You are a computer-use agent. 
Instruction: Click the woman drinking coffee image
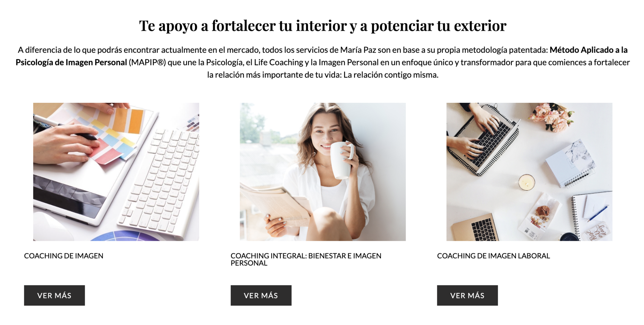pyautogui.click(x=322, y=172)
